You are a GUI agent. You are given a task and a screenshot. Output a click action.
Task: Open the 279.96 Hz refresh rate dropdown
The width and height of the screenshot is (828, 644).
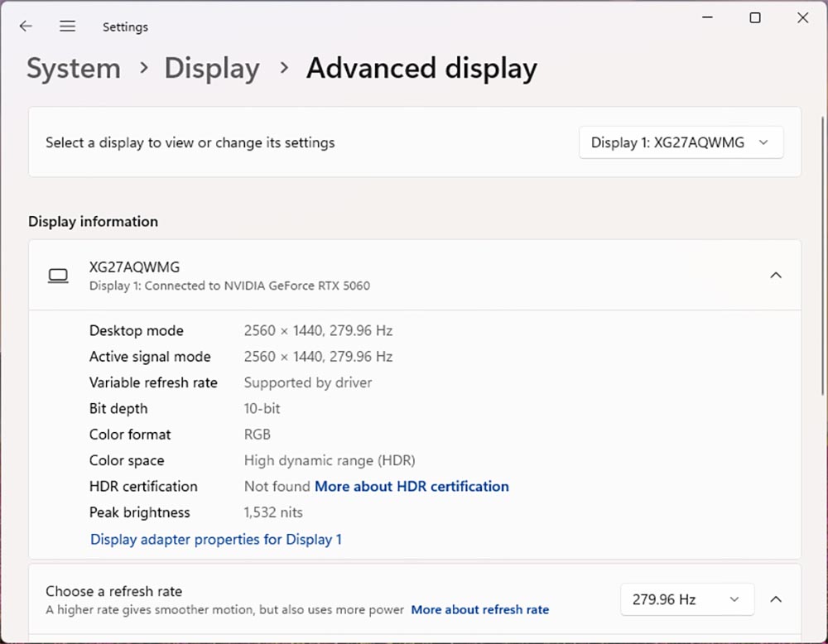686,599
